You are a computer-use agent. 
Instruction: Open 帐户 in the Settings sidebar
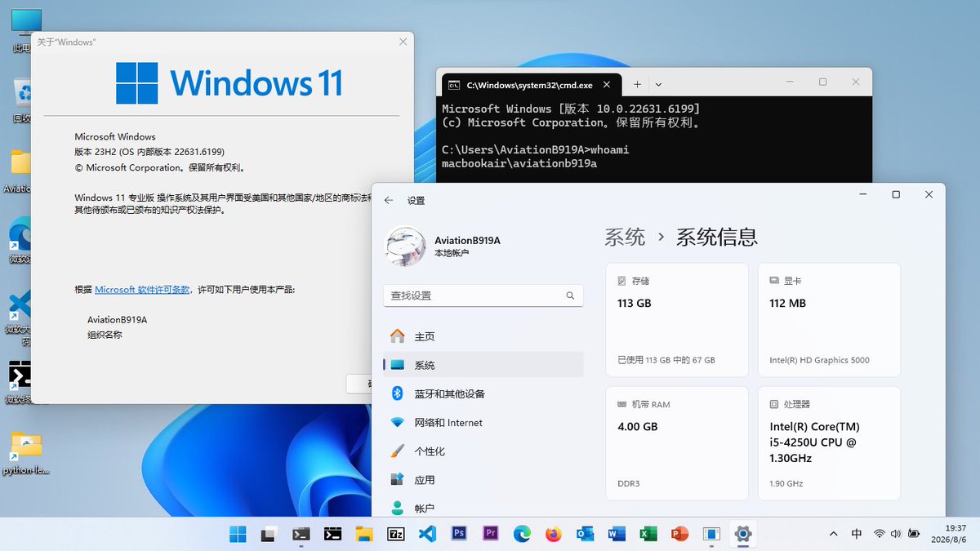click(483, 508)
